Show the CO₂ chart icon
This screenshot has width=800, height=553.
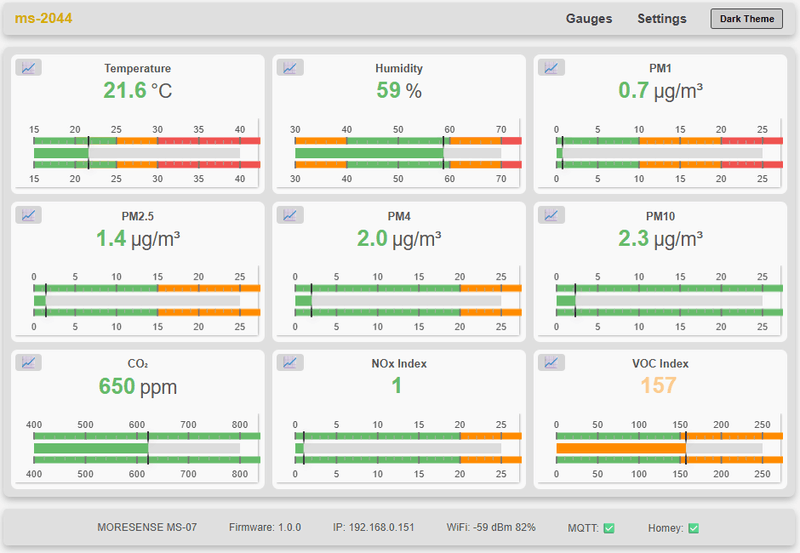tap(28, 362)
